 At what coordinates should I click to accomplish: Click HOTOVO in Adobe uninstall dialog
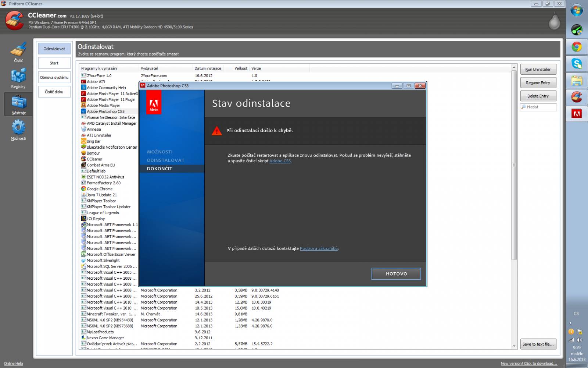[x=396, y=274]
